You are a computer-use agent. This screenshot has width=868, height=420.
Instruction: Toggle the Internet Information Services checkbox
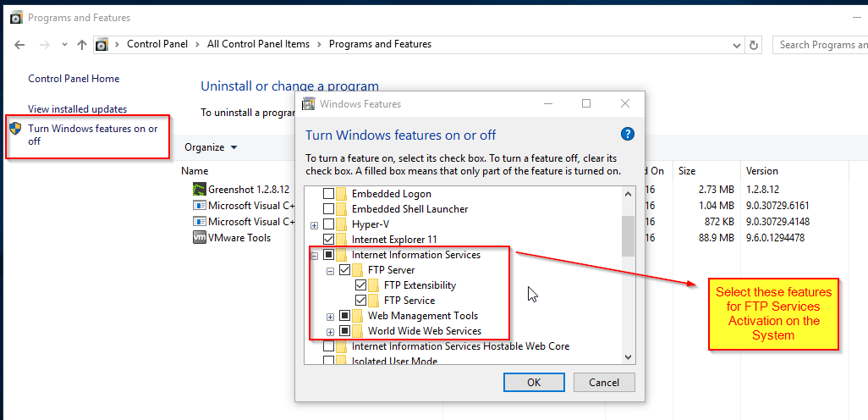click(x=328, y=255)
